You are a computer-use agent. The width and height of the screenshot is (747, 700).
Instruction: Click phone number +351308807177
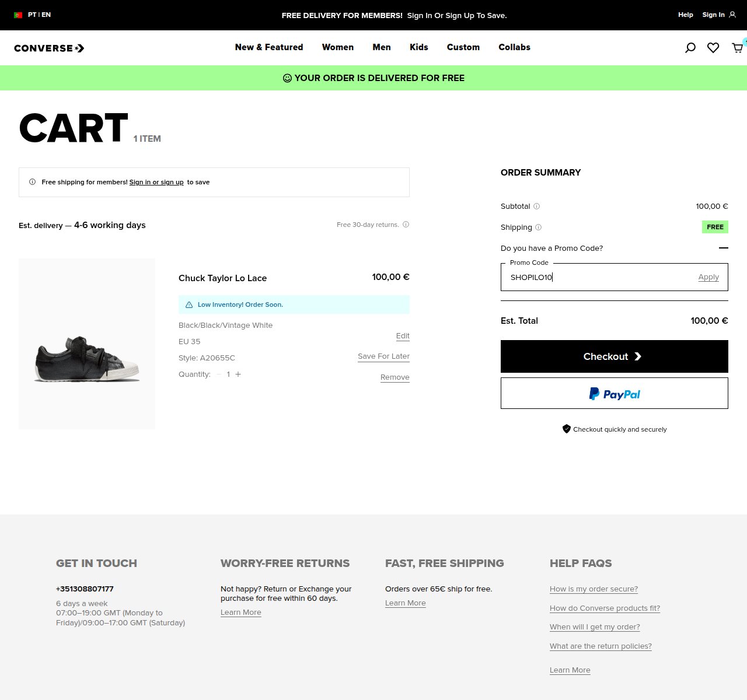pos(85,589)
